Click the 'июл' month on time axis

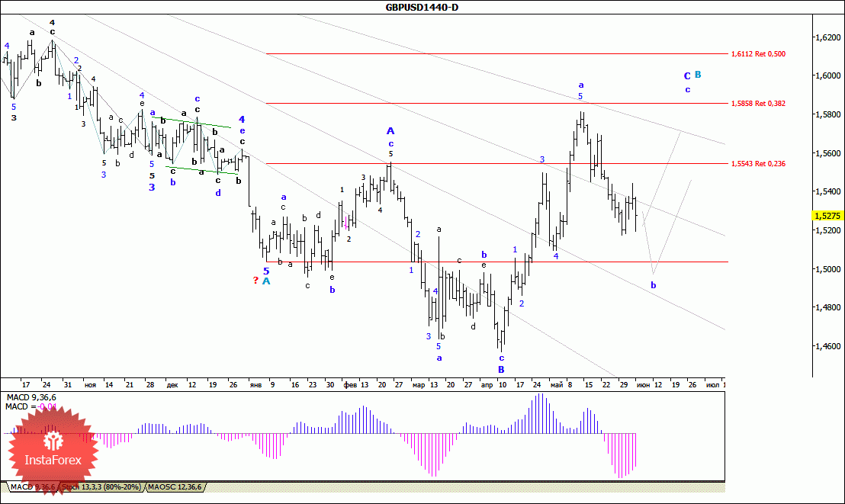coord(712,385)
